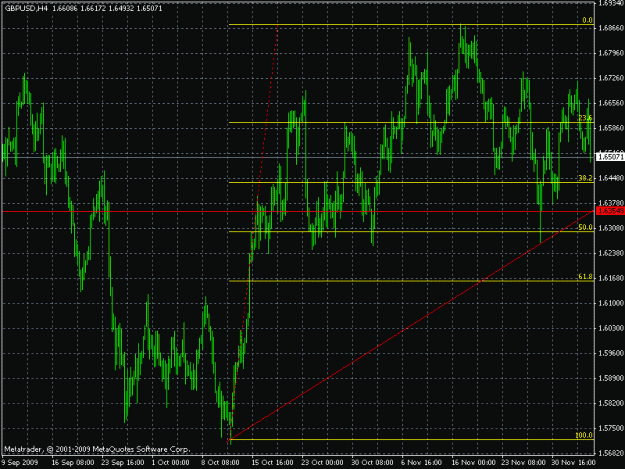Select the 61.8 Fibonacci level label
625x469 pixels.
(585, 277)
